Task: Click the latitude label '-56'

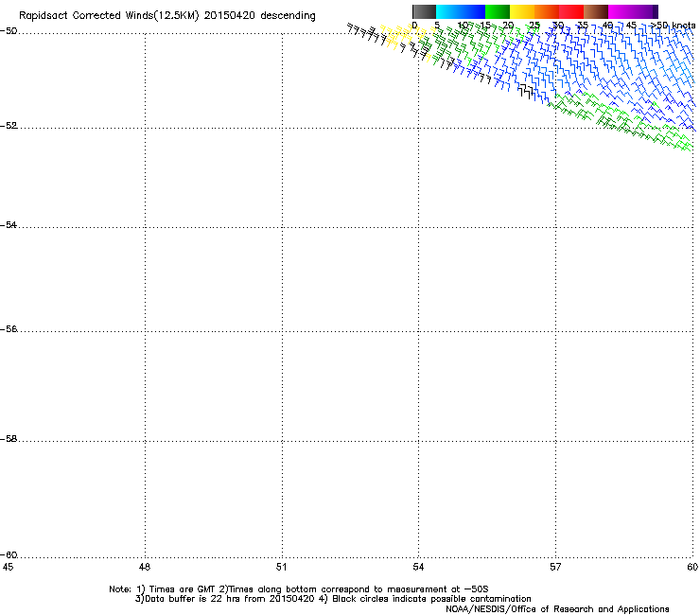Action: pyautogui.click(x=9, y=329)
